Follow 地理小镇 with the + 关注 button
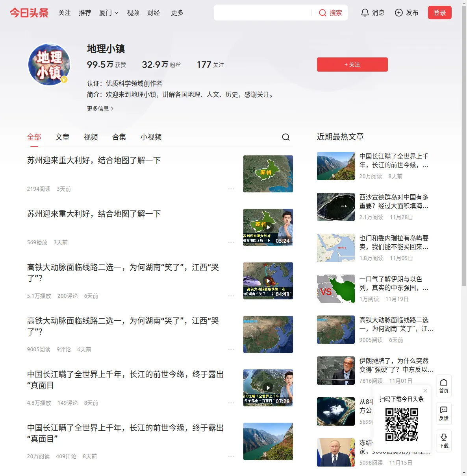This screenshot has height=476, width=467. point(352,65)
